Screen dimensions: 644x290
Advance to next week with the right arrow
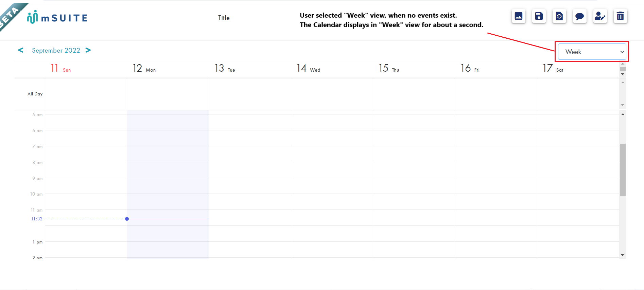click(x=88, y=50)
